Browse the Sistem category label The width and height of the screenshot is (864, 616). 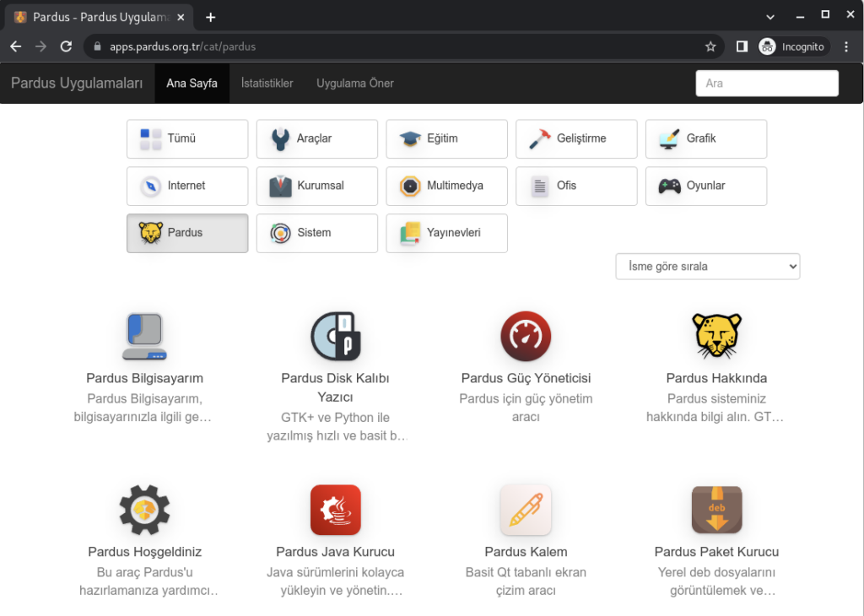click(314, 233)
